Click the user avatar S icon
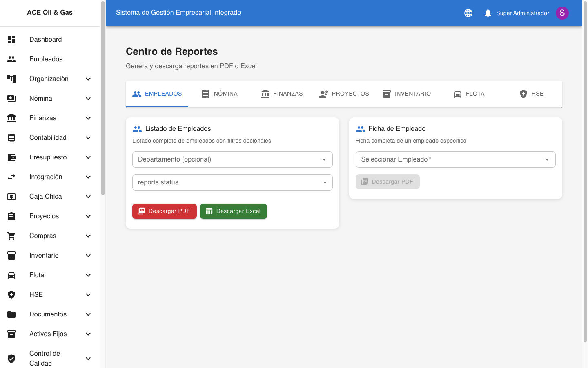The image size is (588, 368). [562, 13]
